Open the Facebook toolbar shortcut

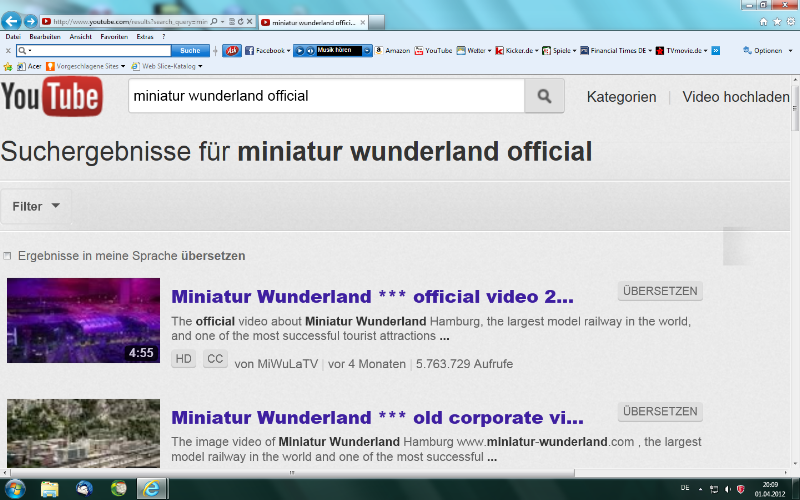point(267,50)
